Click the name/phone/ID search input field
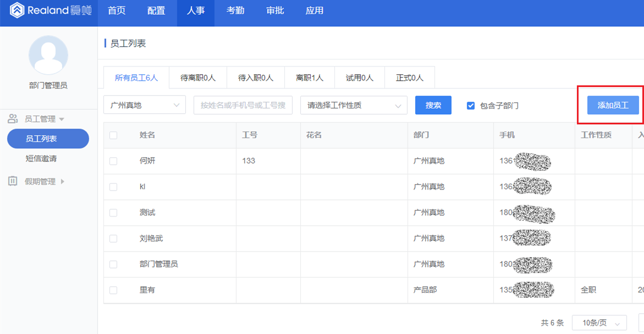Screen dimensions: 644x334 pyautogui.click(x=243, y=105)
